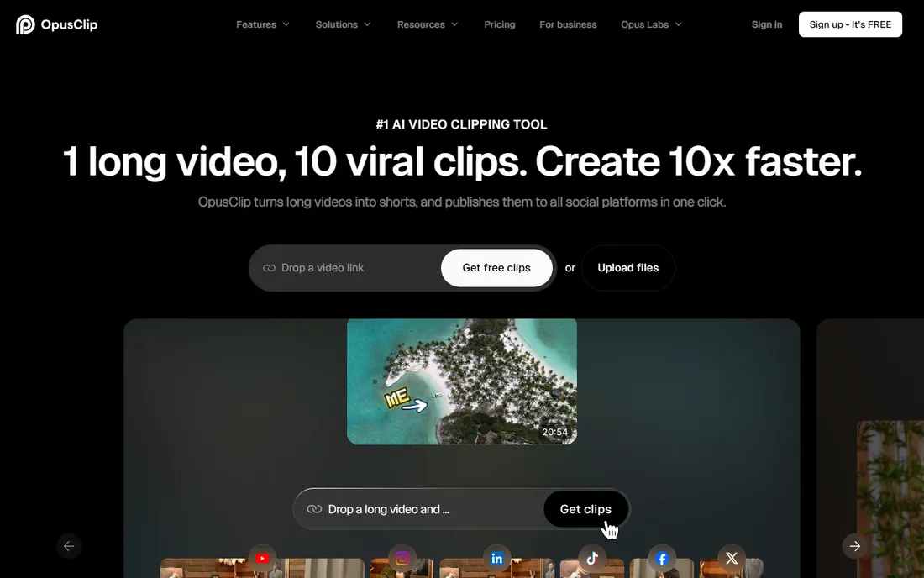This screenshot has height=578, width=924.
Task: Go to previous carousel slide arrow
Action: click(69, 546)
